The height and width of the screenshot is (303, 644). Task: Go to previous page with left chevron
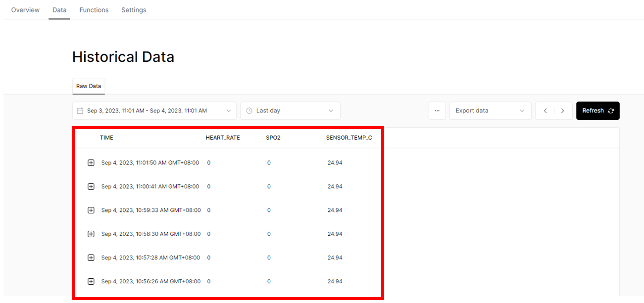545,111
